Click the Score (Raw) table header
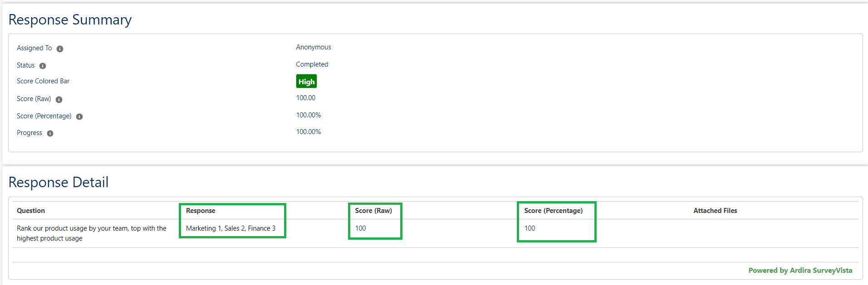Viewport: 868px width, 285px height. [374, 211]
